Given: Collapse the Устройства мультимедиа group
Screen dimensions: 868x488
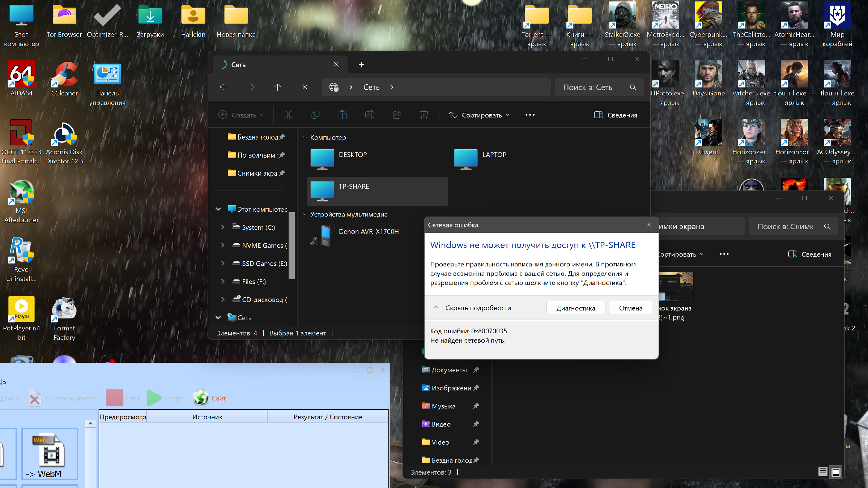Looking at the screenshot, I should 305,214.
